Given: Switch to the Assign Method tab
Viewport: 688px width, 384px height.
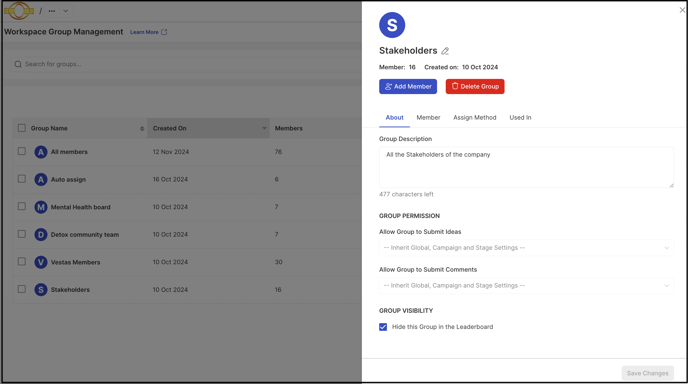Looking at the screenshot, I should pos(475,118).
